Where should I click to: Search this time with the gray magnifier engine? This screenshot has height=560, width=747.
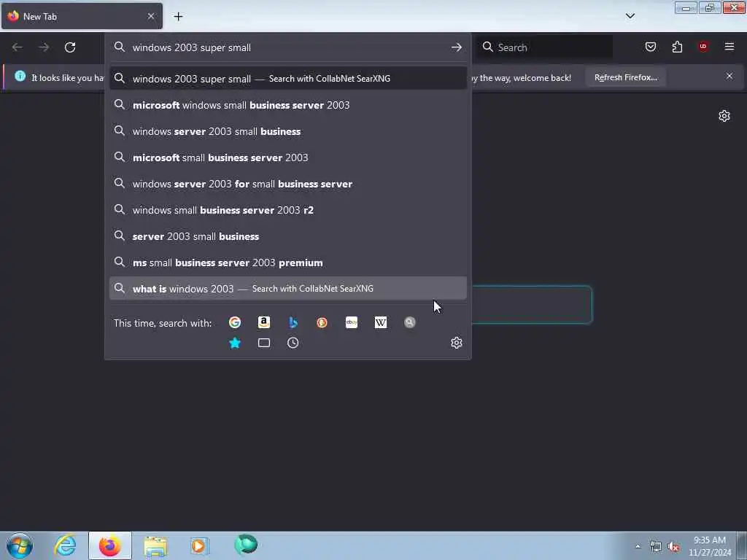[x=410, y=322]
